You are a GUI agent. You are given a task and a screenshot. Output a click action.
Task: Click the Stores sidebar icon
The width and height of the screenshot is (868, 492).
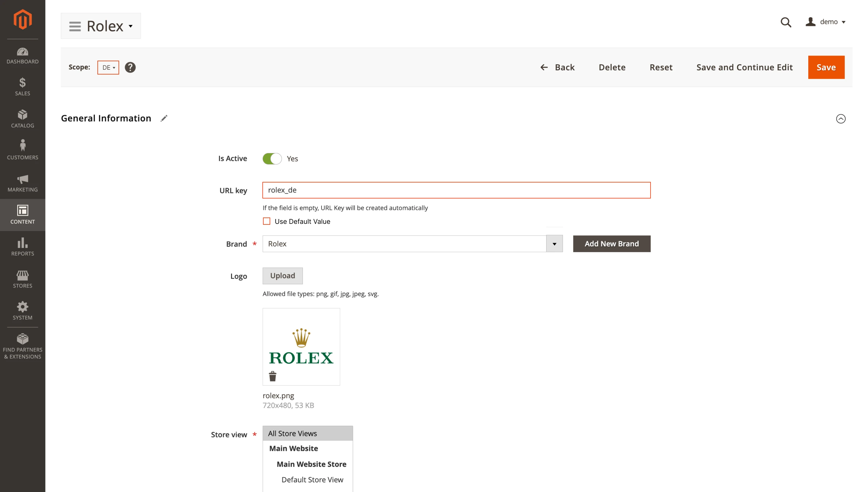[x=22, y=278]
